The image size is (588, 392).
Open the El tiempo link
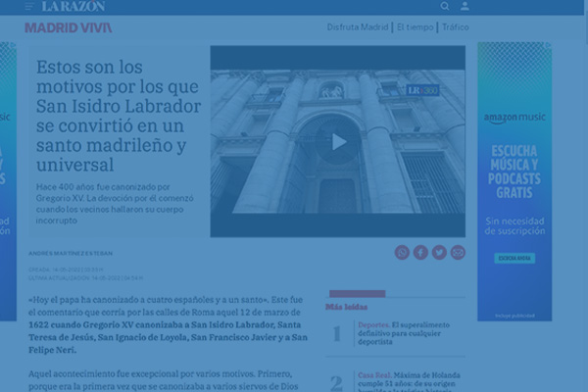(416, 27)
